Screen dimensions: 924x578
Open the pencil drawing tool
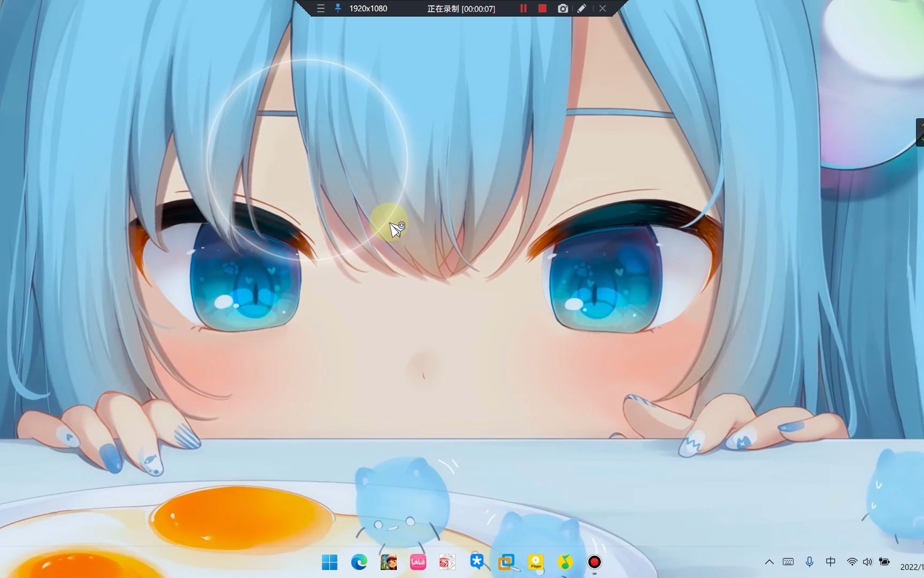582,9
